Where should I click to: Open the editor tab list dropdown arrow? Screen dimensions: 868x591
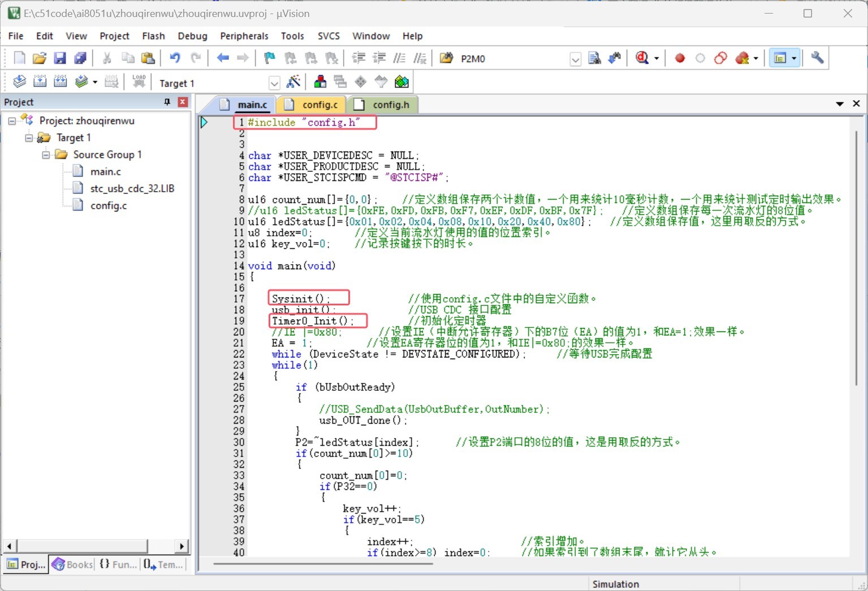click(840, 104)
